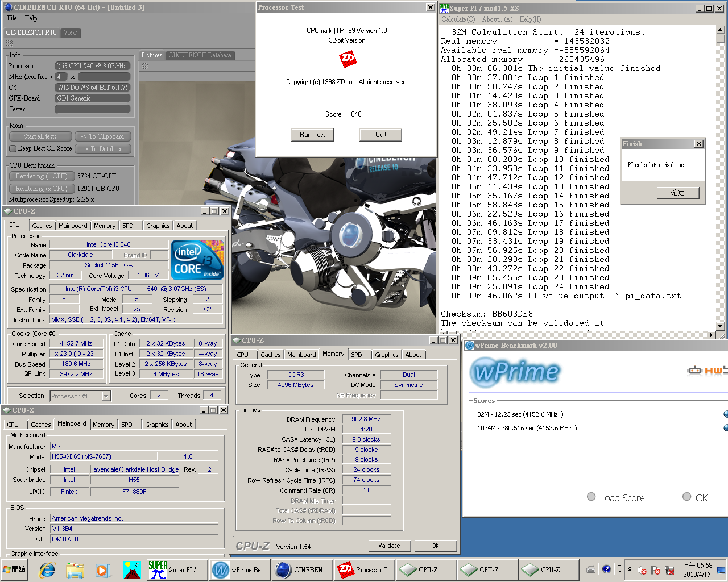Click the Super PI title bar icon
The height and width of the screenshot is (582, 728).
(444, 8)
